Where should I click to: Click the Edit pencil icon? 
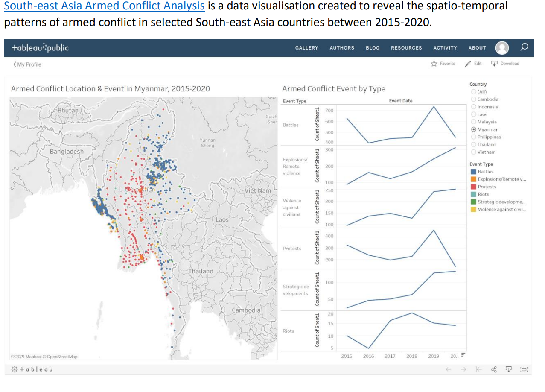[x=468, y=64]
